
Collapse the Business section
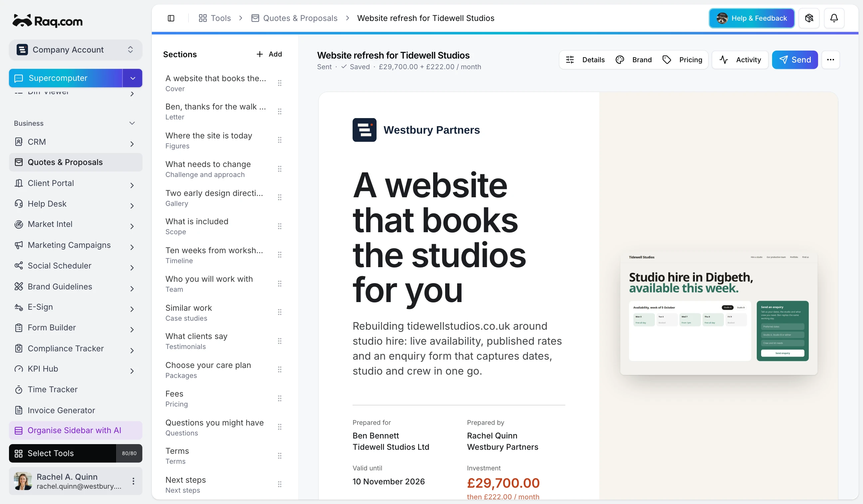(x=132, y=123)
